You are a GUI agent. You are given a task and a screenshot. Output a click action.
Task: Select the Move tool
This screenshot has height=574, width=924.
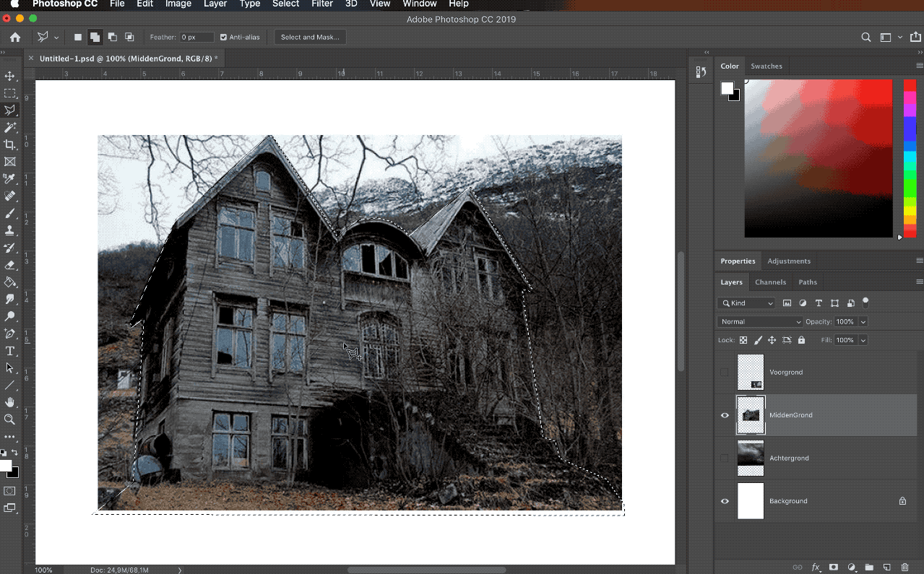pyautogui.click(x=9, y=76)
